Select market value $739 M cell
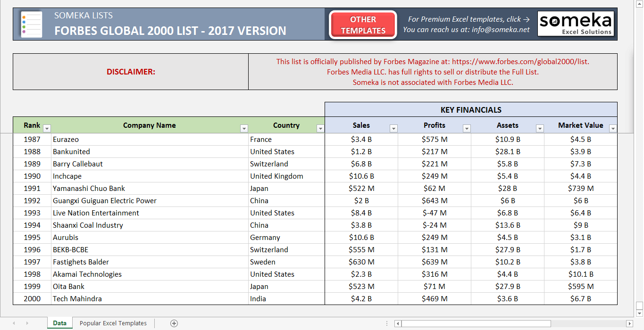This screenshot has width=644, height=330. click(581, 189)
